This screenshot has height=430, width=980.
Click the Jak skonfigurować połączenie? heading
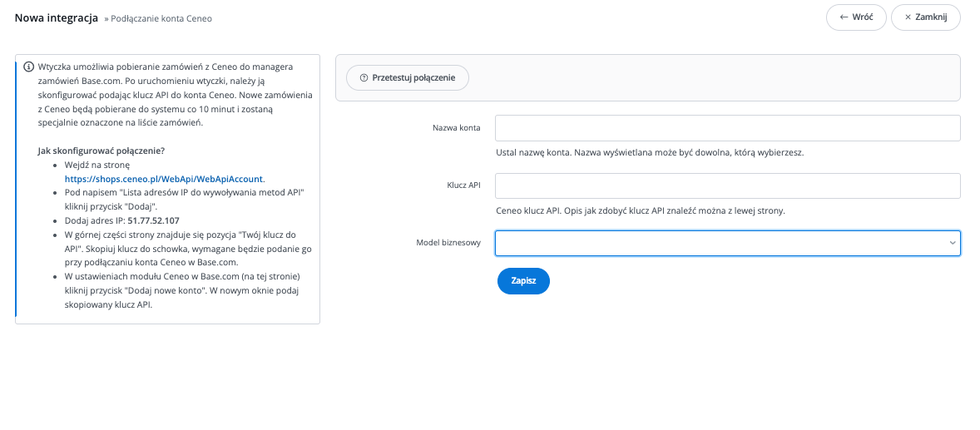pyautogui.click(x=101, y=151)
